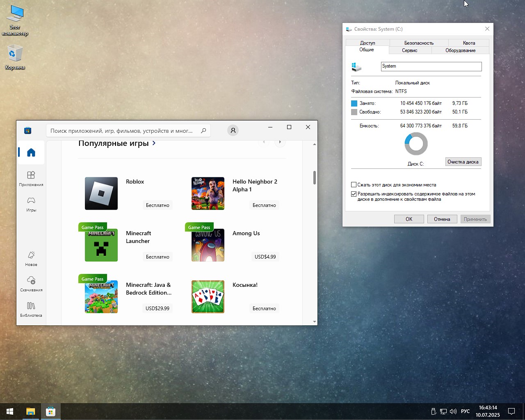The height and width of the screenshot is (420, 525).
Task: Click Применить button
Action: coord(475,219)
